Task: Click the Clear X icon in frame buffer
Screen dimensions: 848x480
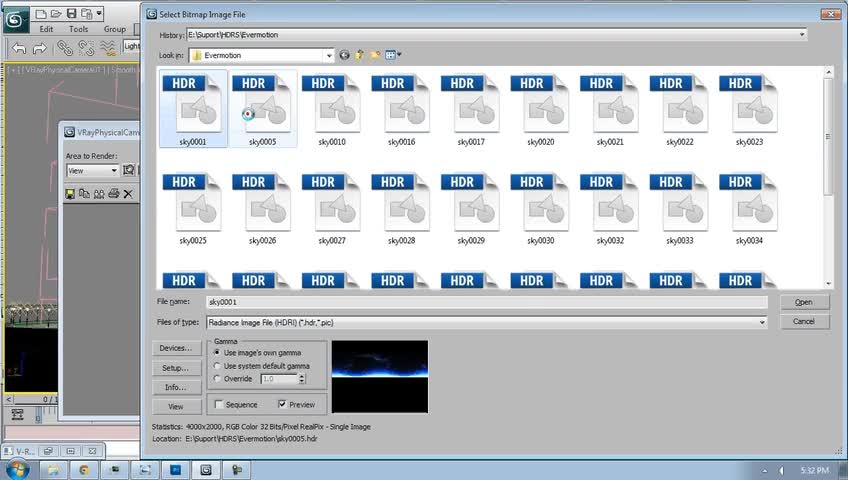Action: (x=128, y=194)
